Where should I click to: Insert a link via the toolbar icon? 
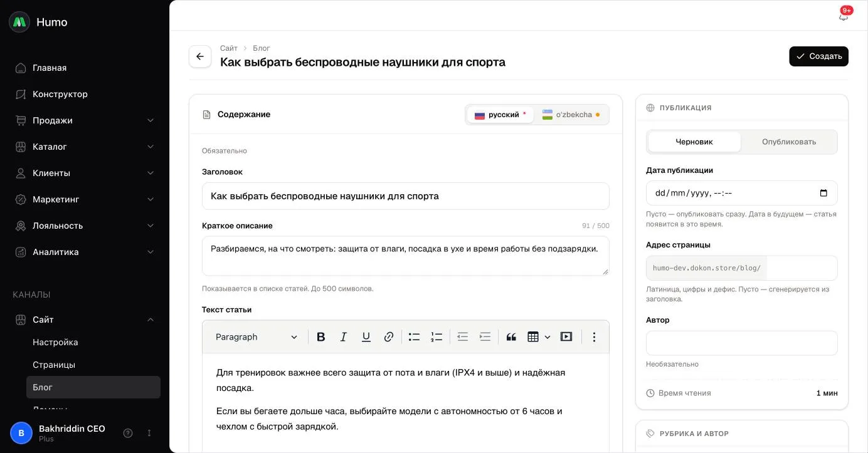click(x=389, y=337)
